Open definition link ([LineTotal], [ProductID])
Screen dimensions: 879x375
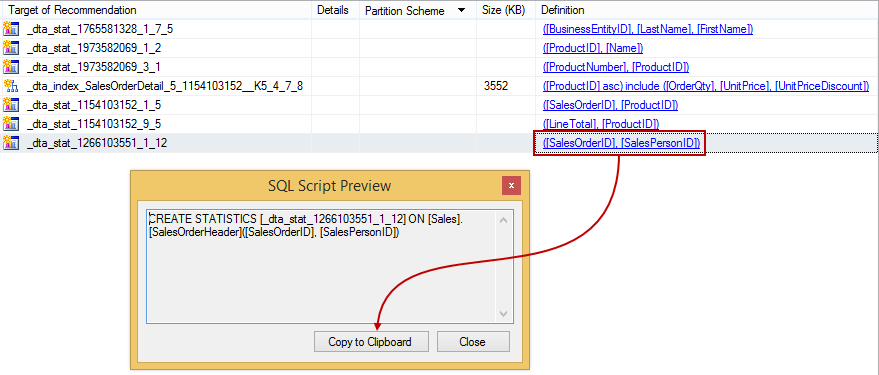(x=600, y=124)
